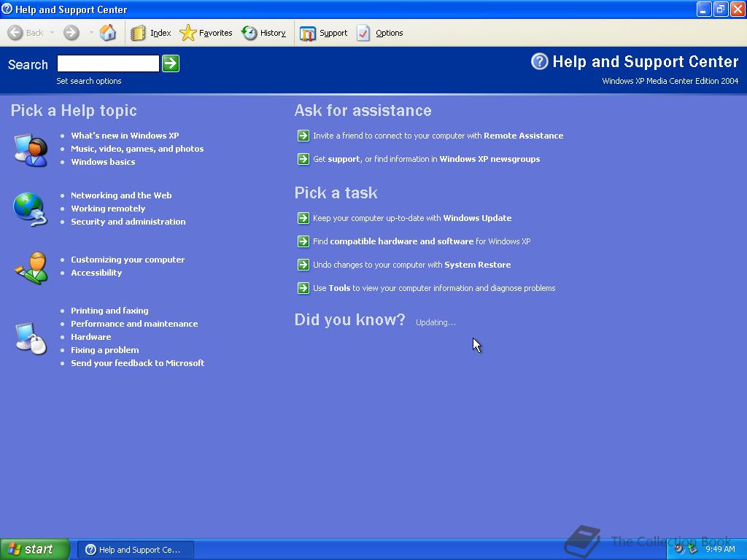Open Performance and maintenance topic
This screenshot has width=747, height=560.
coord(134,324)
